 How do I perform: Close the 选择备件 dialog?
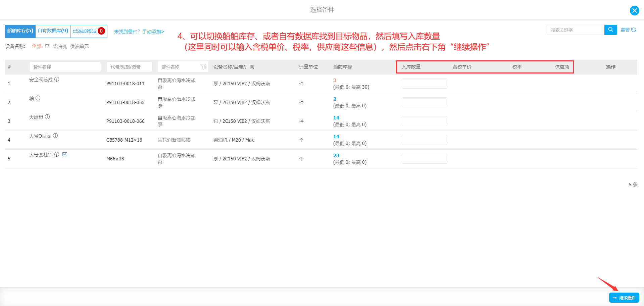[634, 10]
